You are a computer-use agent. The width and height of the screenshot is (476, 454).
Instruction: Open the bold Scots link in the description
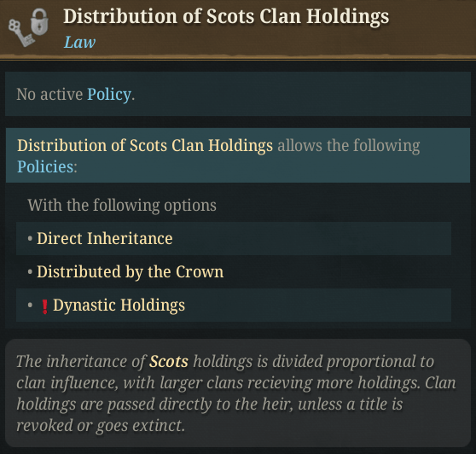tap(169, 361)
